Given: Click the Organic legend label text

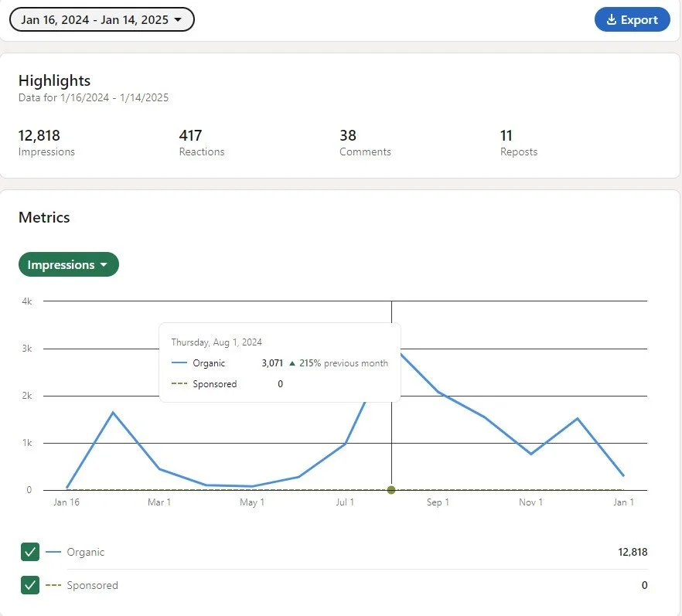Looking at the screenshot, I should 86,552.
